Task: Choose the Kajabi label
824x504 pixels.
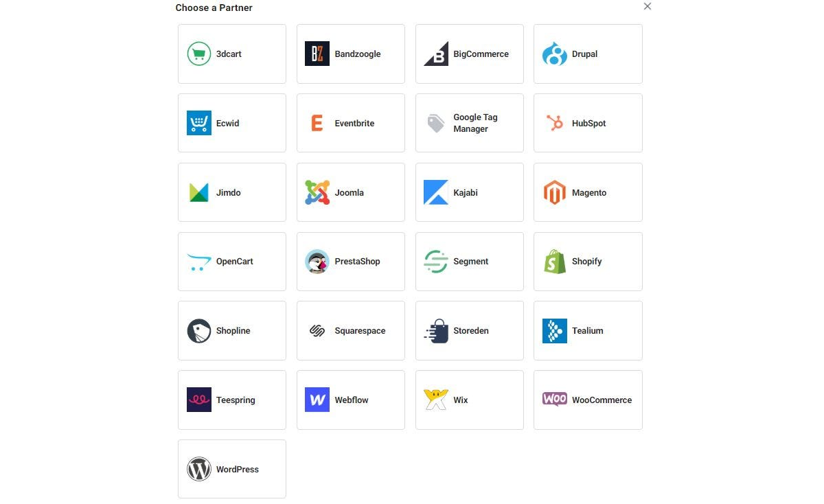Action: [466, 193]
